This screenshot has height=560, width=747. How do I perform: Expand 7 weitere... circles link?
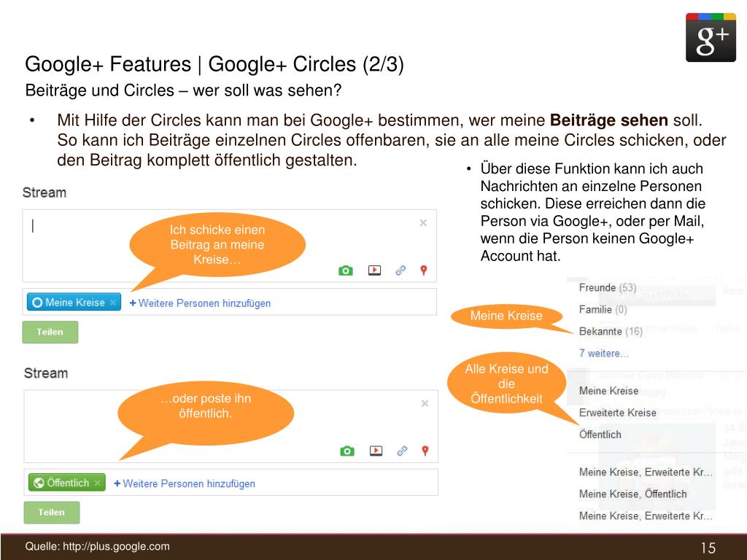(603, 354)
